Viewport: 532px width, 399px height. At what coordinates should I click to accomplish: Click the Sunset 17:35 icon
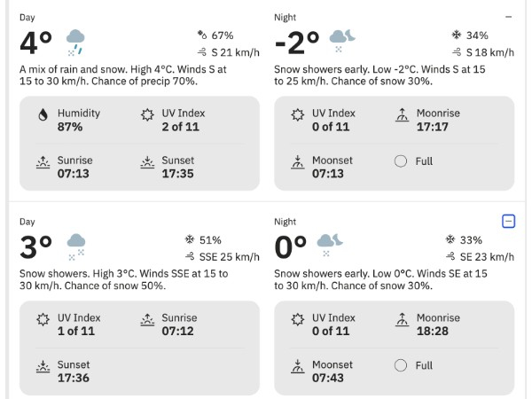click(147, 162)
